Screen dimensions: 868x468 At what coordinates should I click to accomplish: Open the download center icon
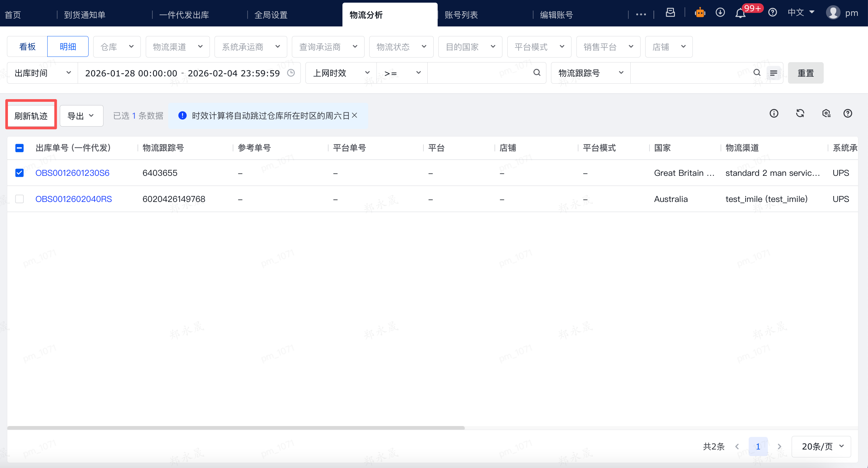click(720, 13)
